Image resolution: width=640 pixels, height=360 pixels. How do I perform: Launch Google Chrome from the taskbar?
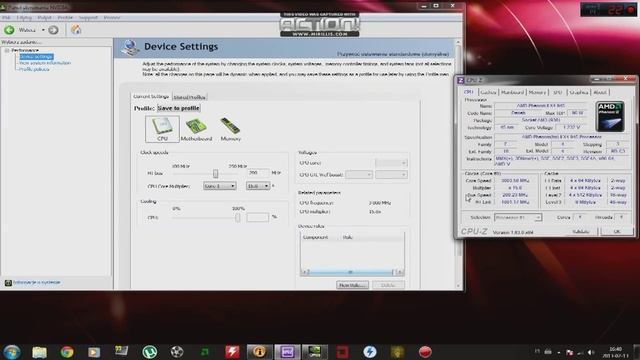(x=67, y=352)
